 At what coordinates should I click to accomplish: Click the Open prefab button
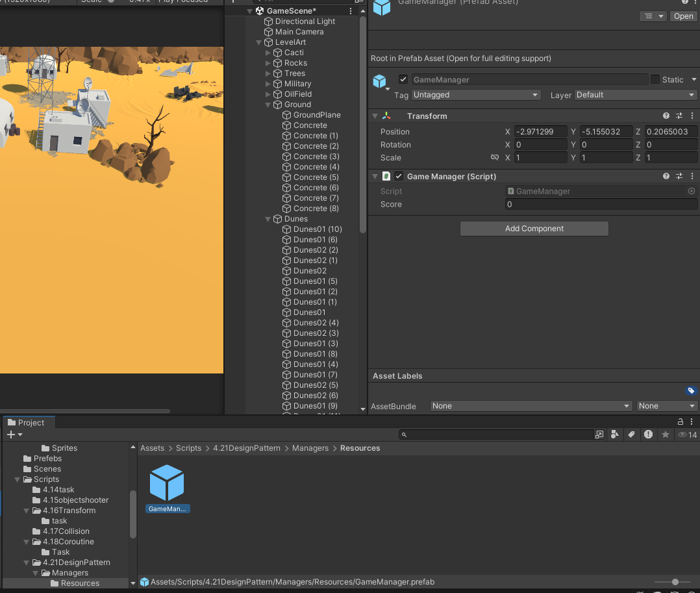[684, 16]
